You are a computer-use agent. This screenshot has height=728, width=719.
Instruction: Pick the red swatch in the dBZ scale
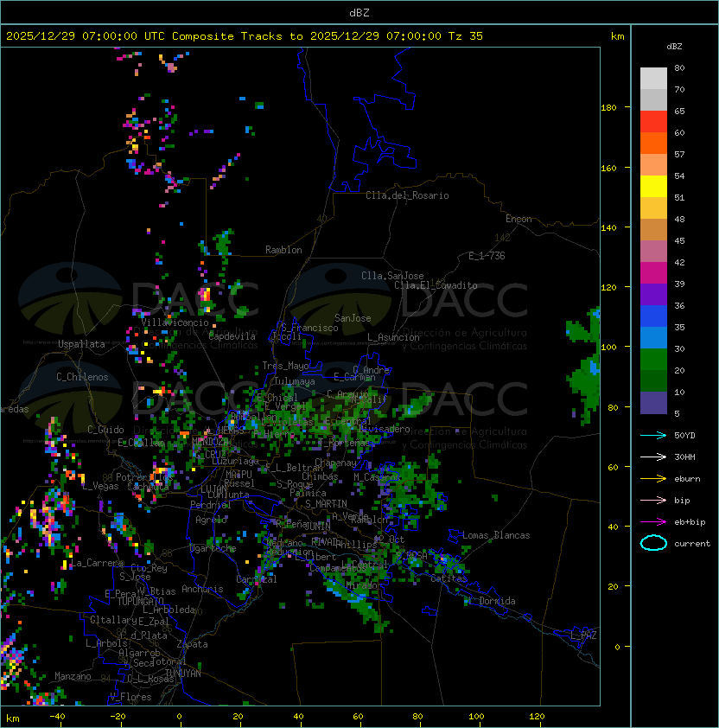(x=653, y=122)
